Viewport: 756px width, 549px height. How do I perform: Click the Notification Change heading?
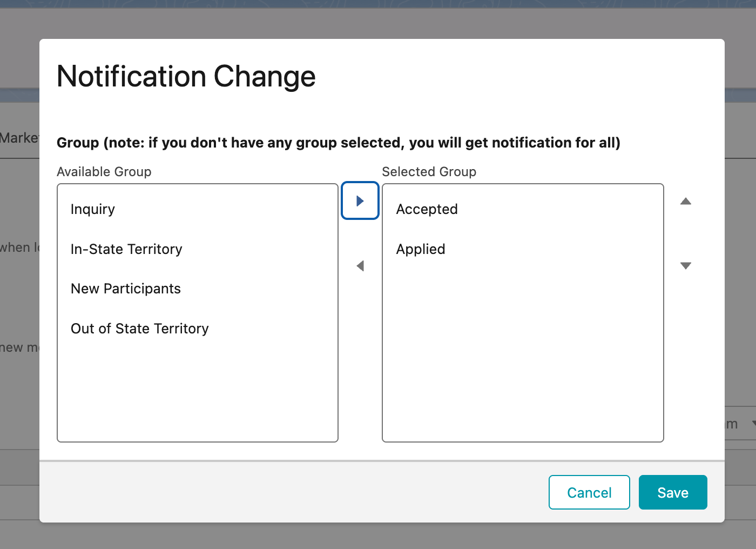pos(186,76)
